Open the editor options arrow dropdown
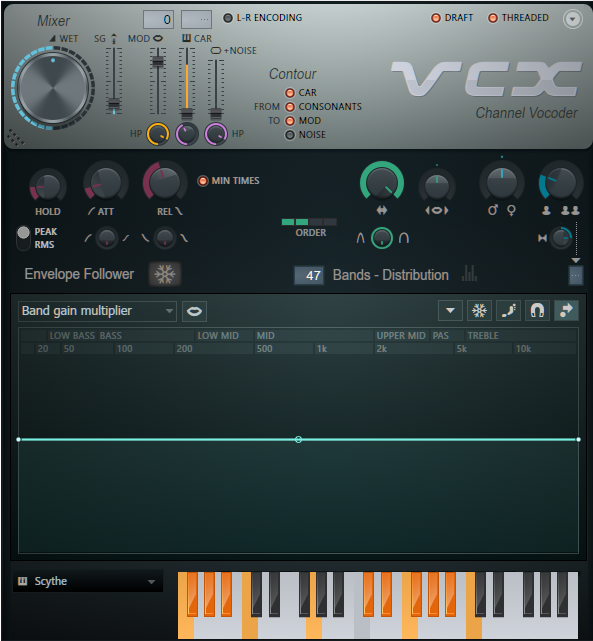 point(450,311)
